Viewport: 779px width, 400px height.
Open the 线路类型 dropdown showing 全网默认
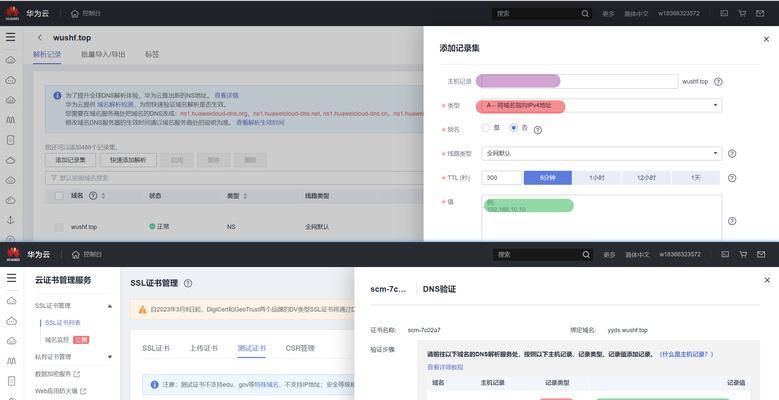coord(602,154)
